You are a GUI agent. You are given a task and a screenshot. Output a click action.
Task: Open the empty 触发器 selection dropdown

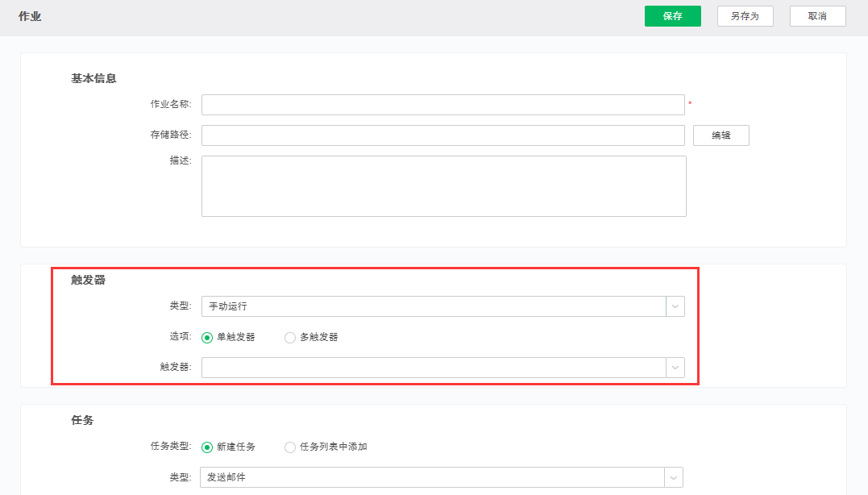[434, 368]
